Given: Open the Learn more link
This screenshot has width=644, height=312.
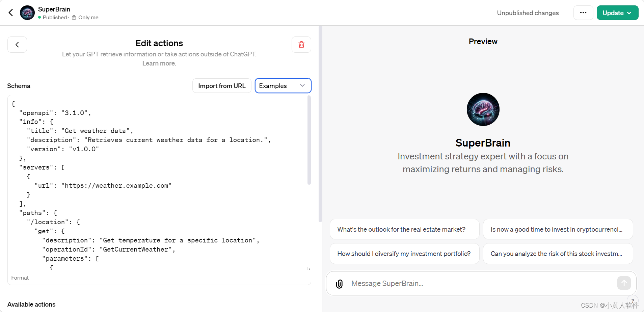Looking at the screenshot, I should (159, 63).
